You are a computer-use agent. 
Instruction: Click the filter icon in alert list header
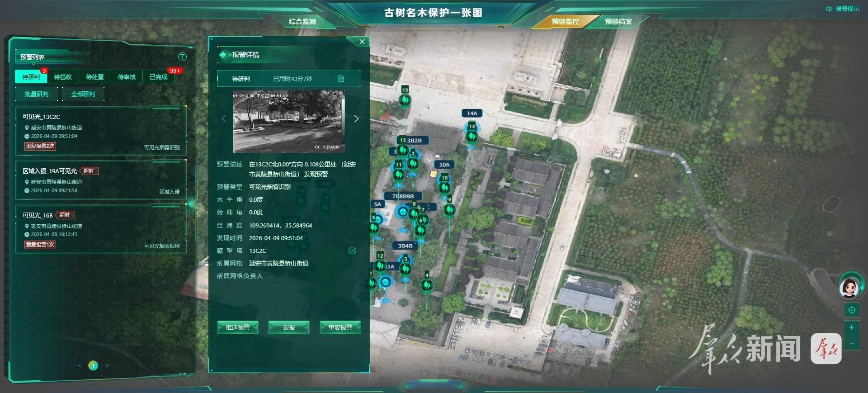click(182, 57)
